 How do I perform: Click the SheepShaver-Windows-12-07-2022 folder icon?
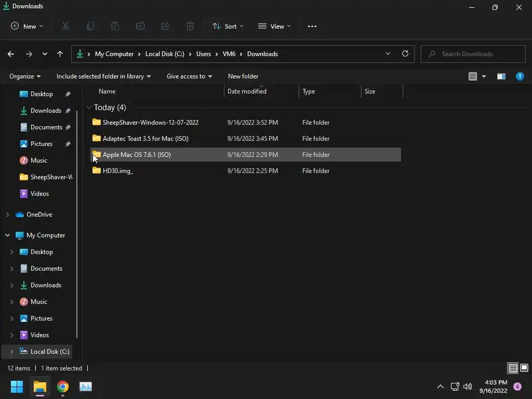[96, 122]
